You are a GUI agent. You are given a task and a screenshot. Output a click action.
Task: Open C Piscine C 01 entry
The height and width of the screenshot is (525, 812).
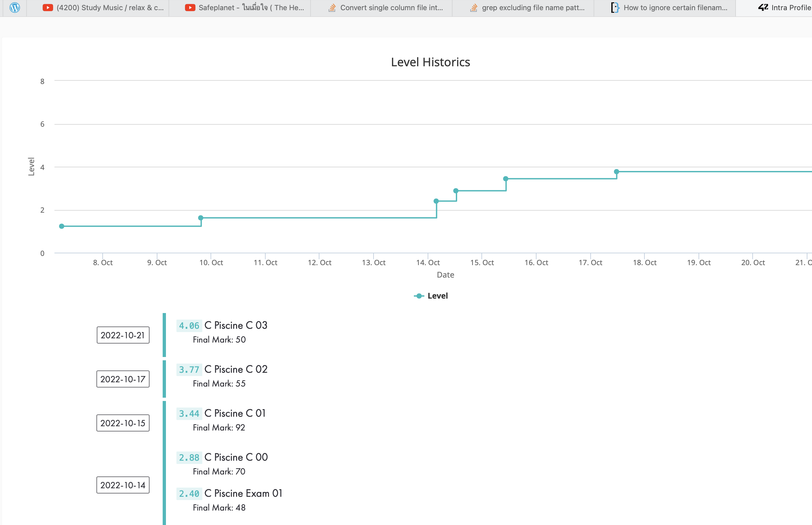pyautogui.click(x=235, y=413)
